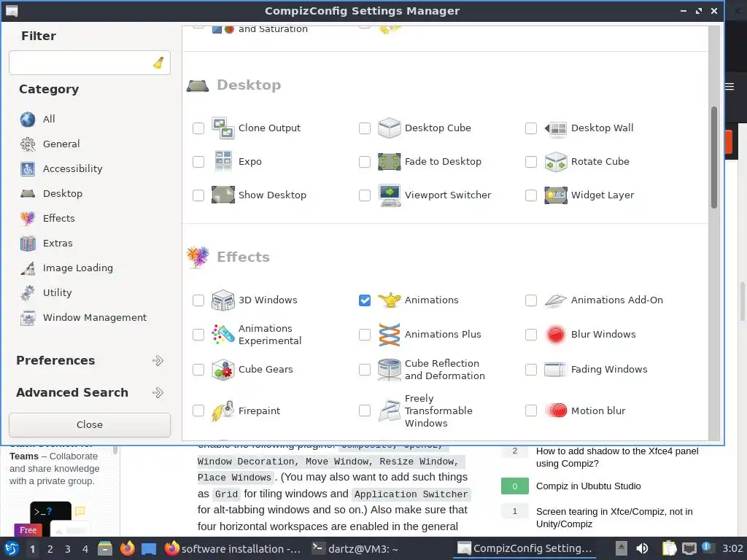This screenshot has height=560, width=747.
Task: Enable the 3D Windows checkbox
Action: coord(198,300)
